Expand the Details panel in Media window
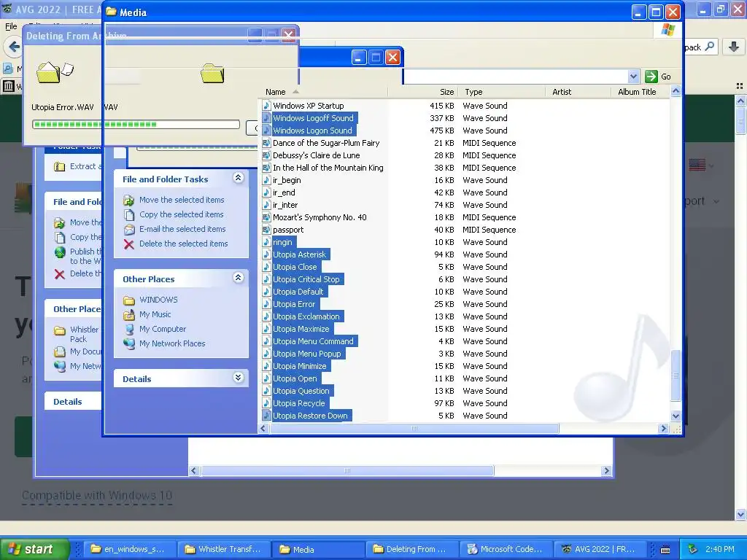This screenshot has height=560, width=747. coord(239,378)
